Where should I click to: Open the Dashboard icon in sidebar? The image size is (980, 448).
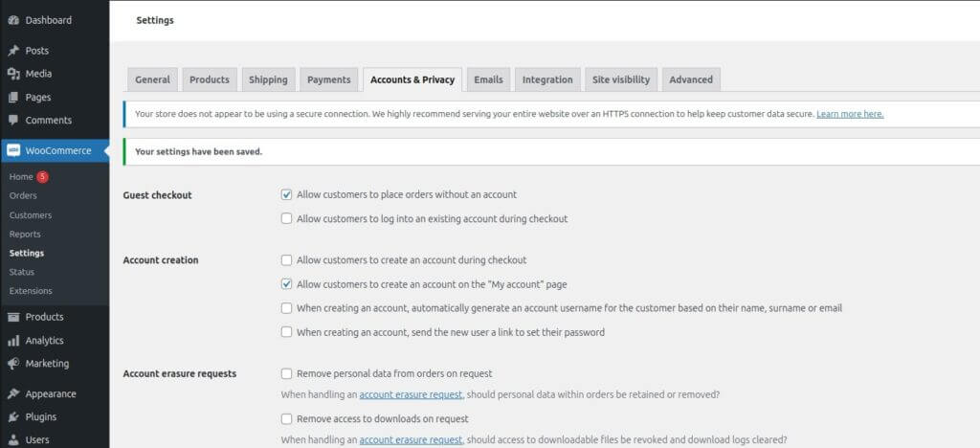13,20
